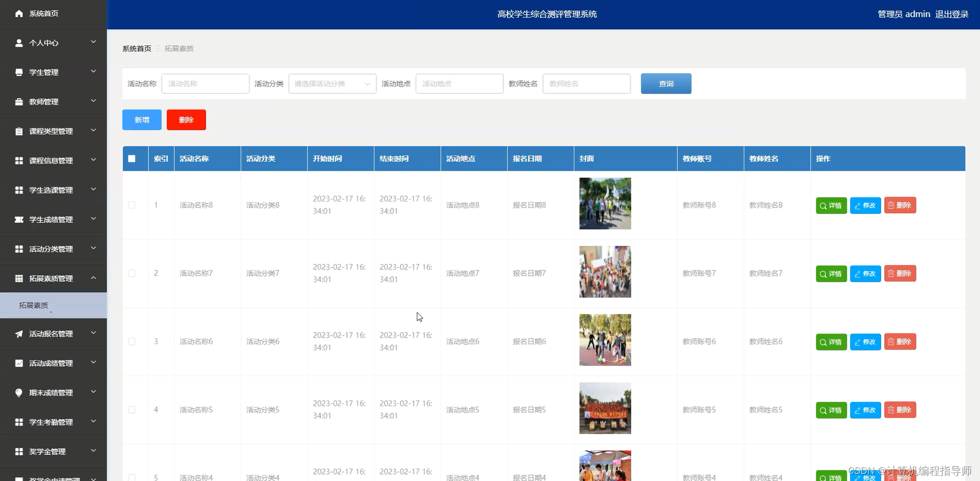The height and width of the screenshot is (481, 980).
Task: Click the chart icon beside 活动成绩管理
Action: click(19, 363)
